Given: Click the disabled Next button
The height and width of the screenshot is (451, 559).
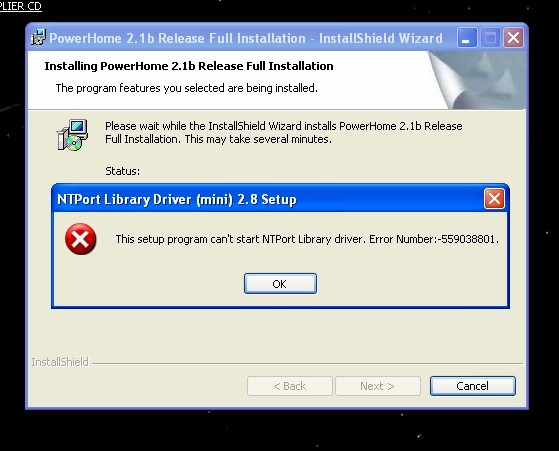Looking at the screenshot, I should [x=378, y=386].
